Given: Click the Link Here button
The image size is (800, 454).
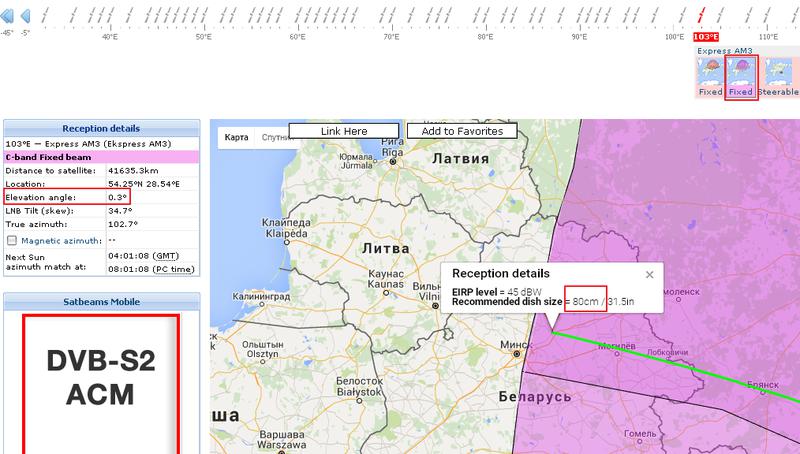Looking at the screenshot, I should pyautogui.click(x=343, y=131).
